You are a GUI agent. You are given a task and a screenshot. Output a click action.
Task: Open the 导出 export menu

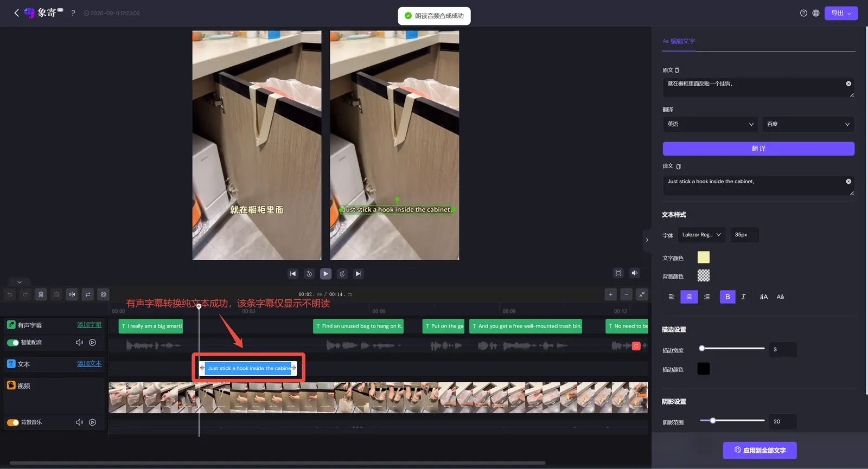point(841,13)
